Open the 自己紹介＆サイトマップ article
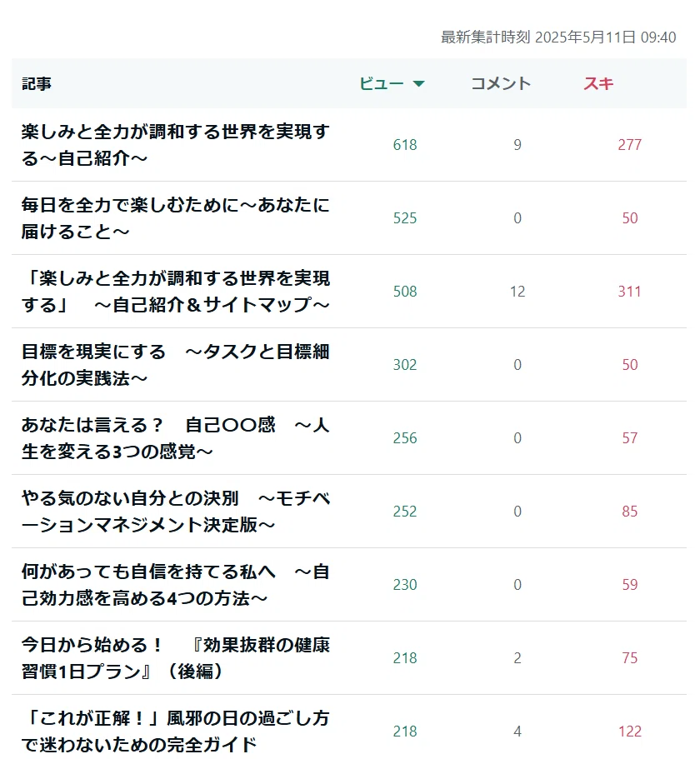This screenshot has height=759, width=700. [175, 292]
